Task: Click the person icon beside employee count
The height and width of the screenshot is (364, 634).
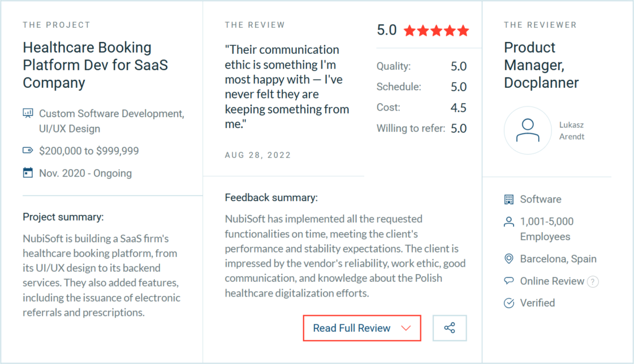Action: [509, 222]
